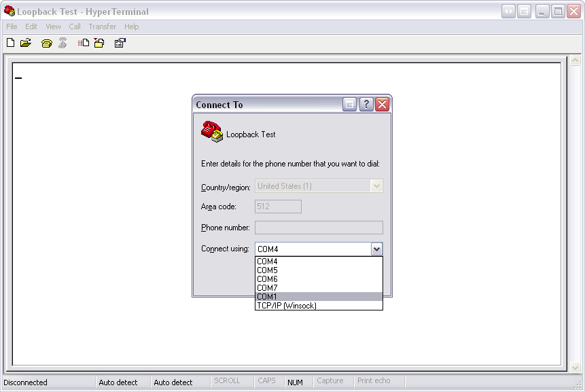
Task: Select COM7 from the open list
Action: tap(318, 288)
